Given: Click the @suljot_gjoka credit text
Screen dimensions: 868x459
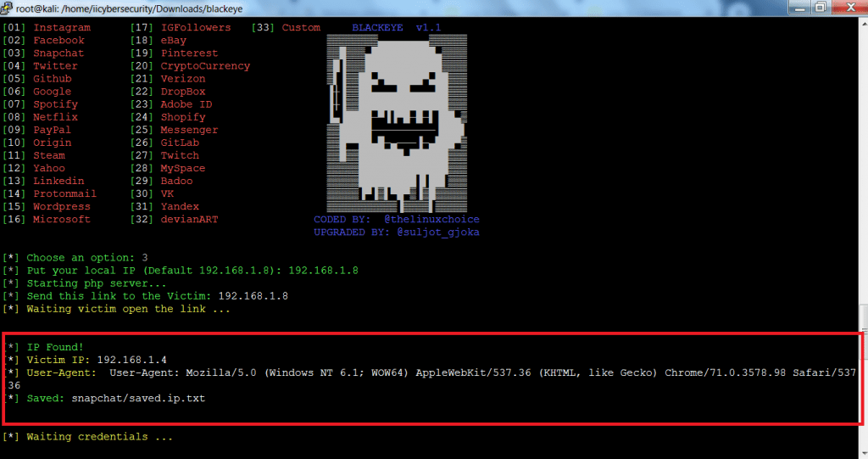Looking at the screenshot, I should pyautogui.click(x=438, y=231).
